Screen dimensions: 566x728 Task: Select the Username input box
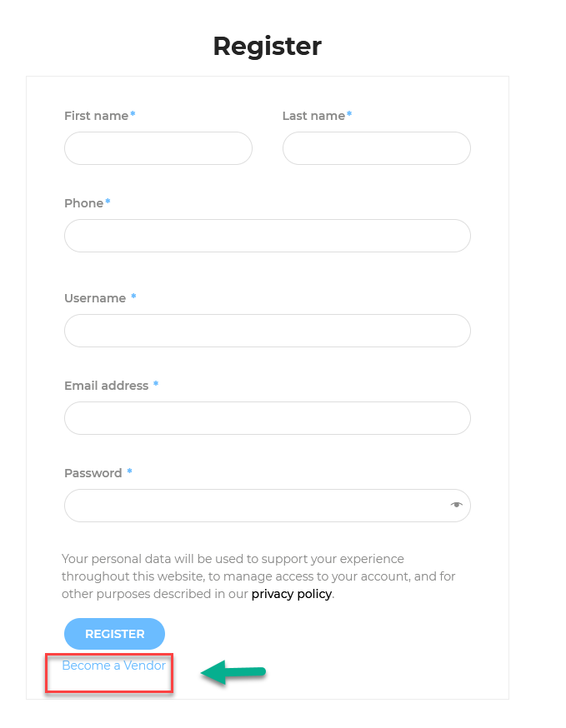(x=267, y=331)
